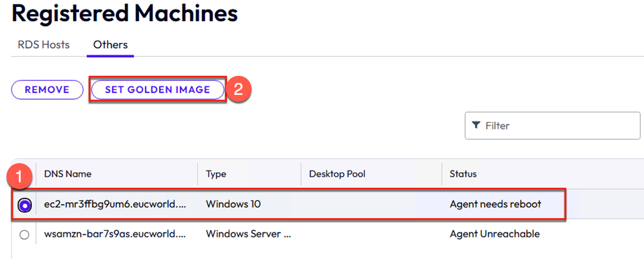Click the ec2-mr3ffbg9um6.eucworld DNS name cell
This screenshot has width=644, height=259.
[x=115, y=204]
